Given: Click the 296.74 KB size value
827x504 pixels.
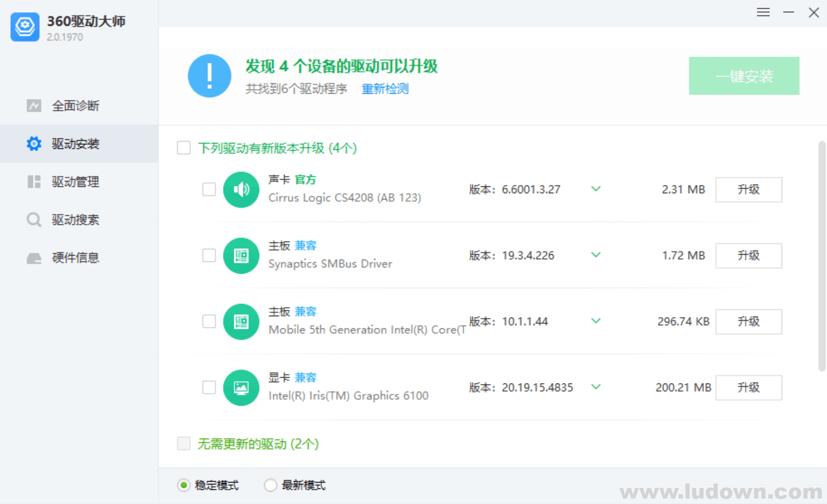Looking at the screenshot, I should click(683, 322).
